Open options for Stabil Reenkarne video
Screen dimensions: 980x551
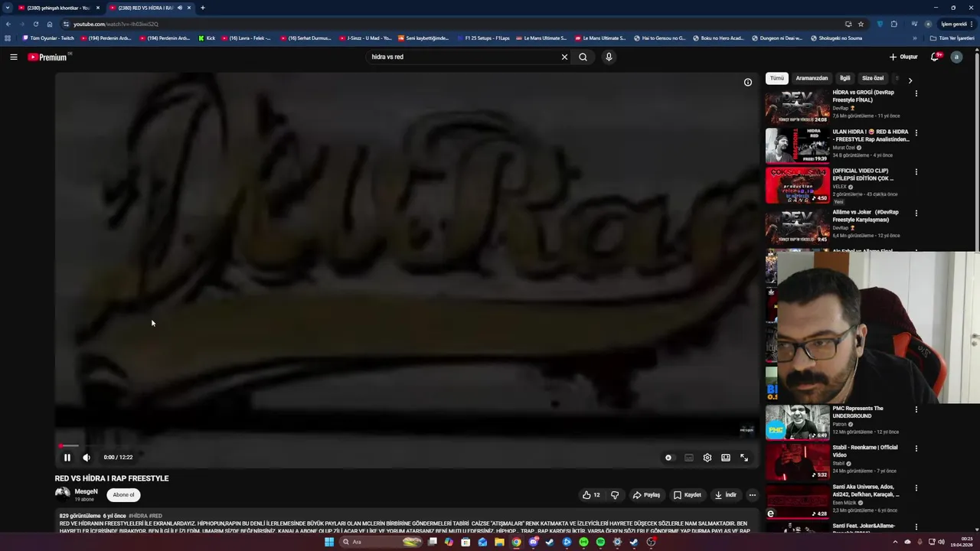(916, 448)
